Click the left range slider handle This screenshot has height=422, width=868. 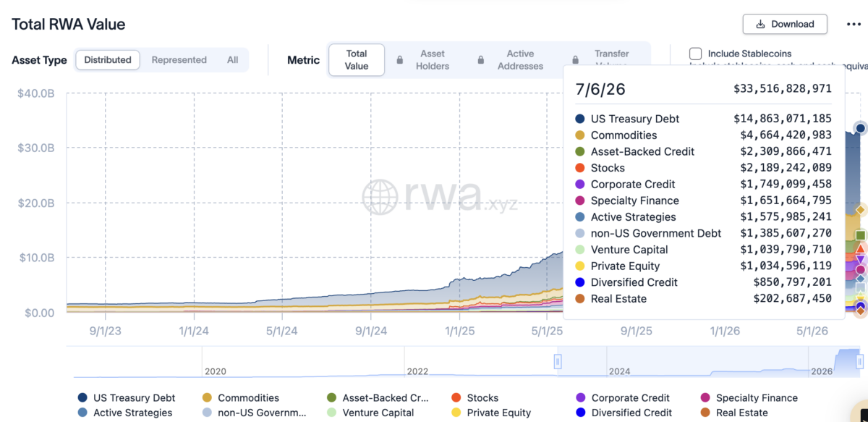point(558,361)
